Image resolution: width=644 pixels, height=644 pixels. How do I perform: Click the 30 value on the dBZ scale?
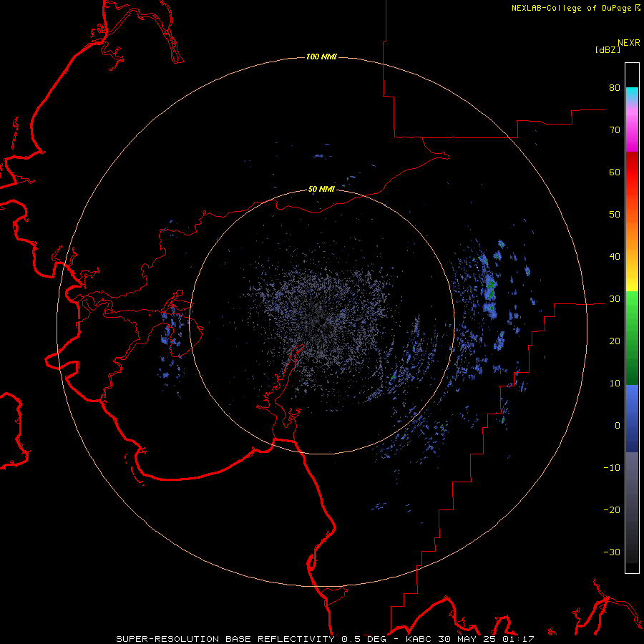615,299
